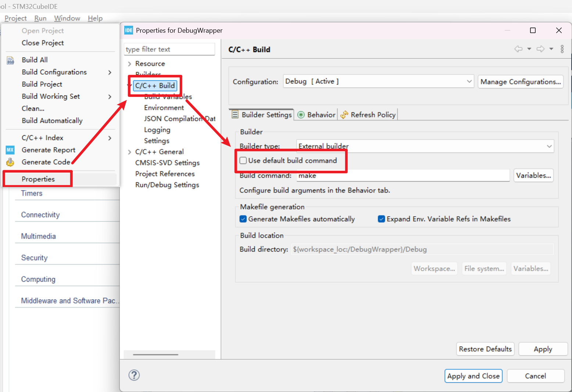The image size is (572, 392).
Task: Select CMSIS-SVD Settings tree item
Action: [x=167, y=163]
